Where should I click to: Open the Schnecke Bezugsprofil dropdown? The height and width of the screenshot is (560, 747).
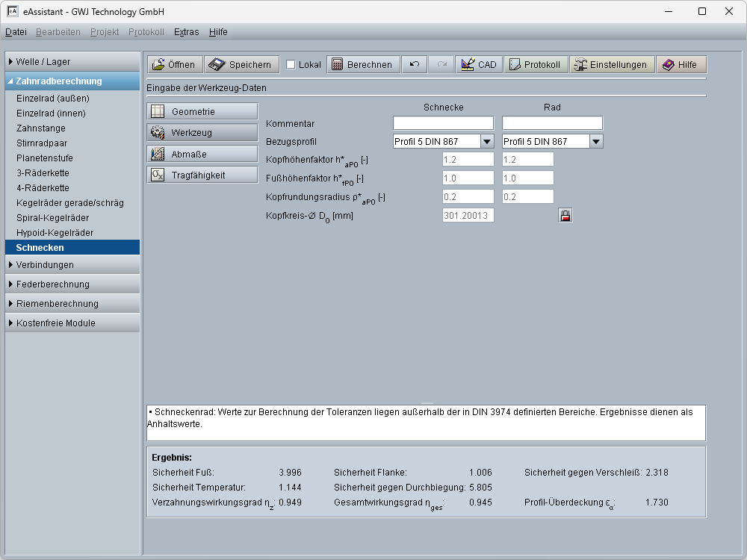click(x=487, y=142)
